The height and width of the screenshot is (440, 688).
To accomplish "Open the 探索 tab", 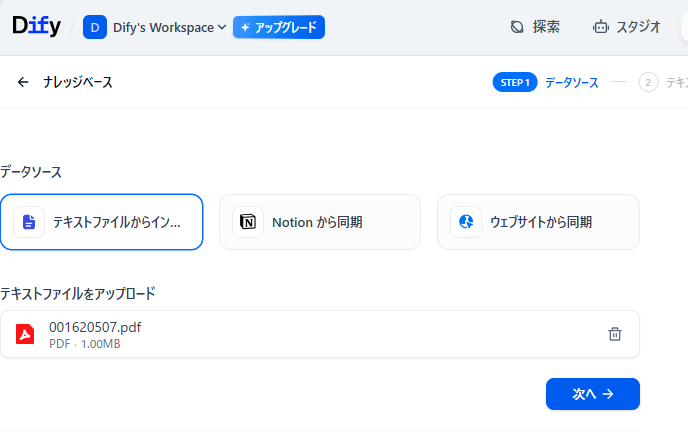I will click(534, 27).
